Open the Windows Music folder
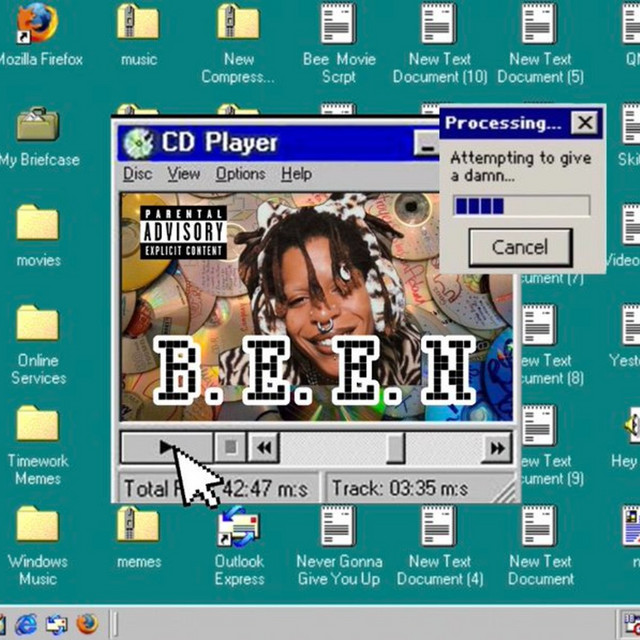This screenshot has height=640, width=640. click(x=38, y=524)
